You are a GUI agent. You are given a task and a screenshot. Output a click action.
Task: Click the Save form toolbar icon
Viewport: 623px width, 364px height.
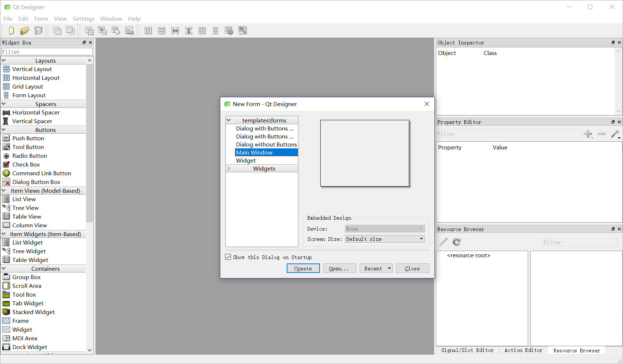pos(38,31)
